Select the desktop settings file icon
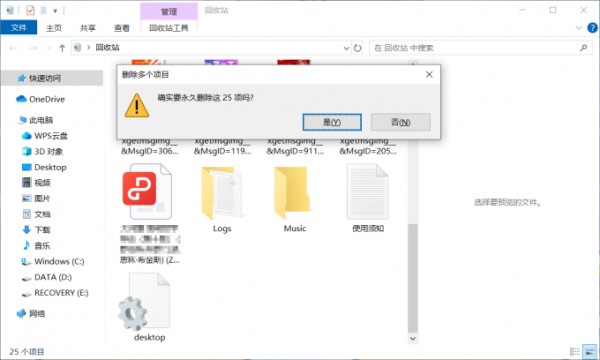600x360 pixels. tap(145, 301)
